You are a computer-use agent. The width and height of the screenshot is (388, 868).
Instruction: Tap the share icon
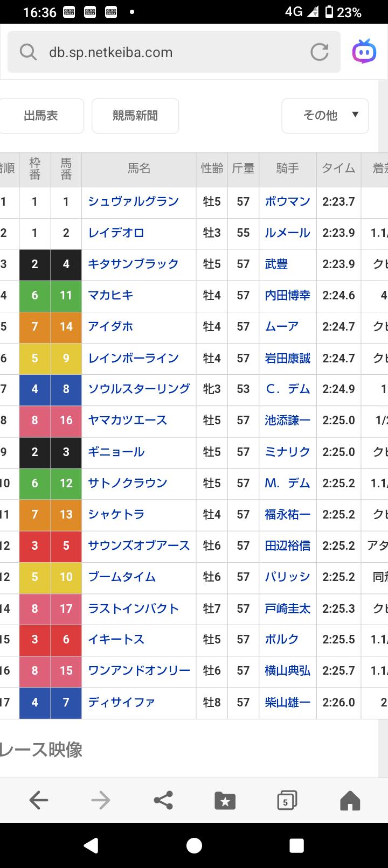point(163,801)
